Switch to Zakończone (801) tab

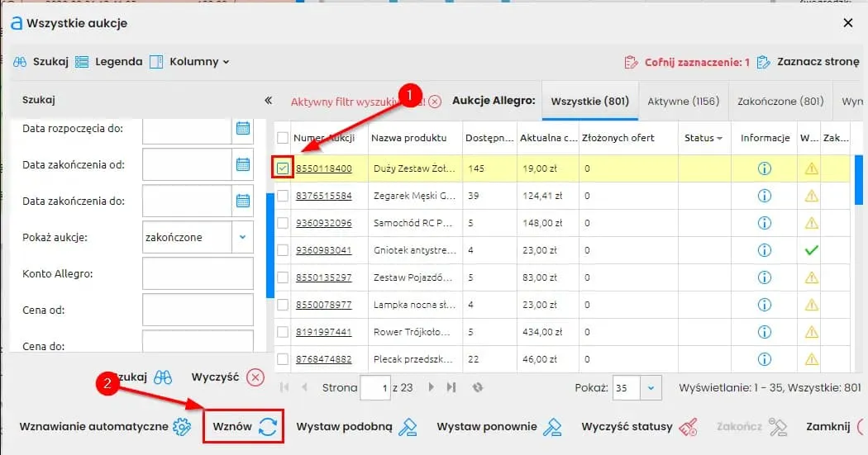(x=780, y=102)
